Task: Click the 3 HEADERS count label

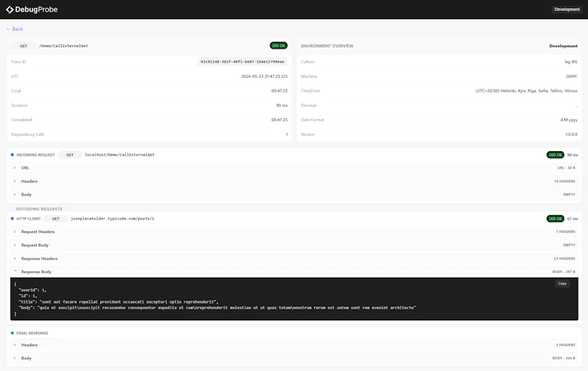Action: pos(565,345)
